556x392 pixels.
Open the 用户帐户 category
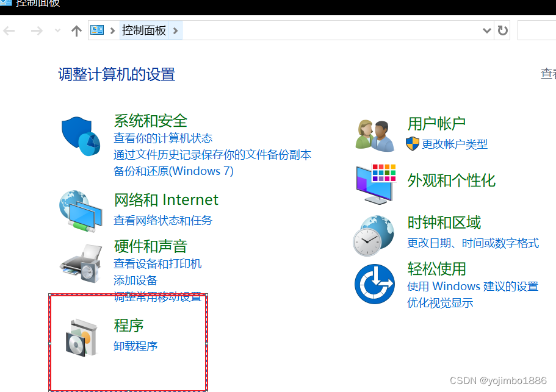[436, 124]
